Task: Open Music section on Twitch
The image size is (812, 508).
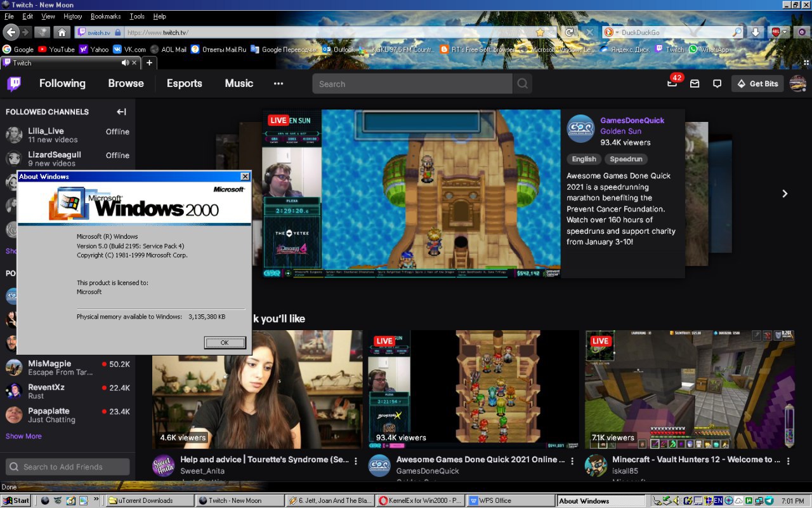Action: (239, 83)
